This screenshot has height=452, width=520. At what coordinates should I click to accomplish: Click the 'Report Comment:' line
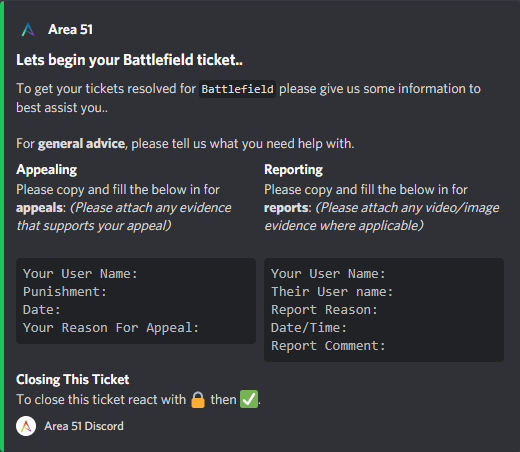(x=328, y=346)
